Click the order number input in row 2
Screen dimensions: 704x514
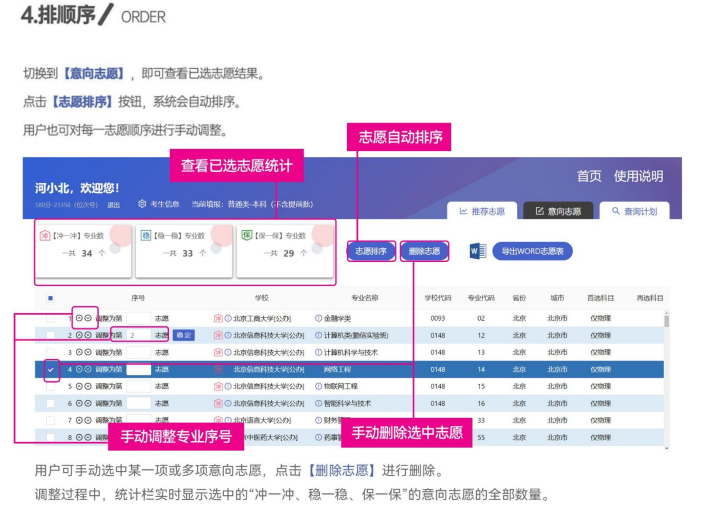point(138,335)
